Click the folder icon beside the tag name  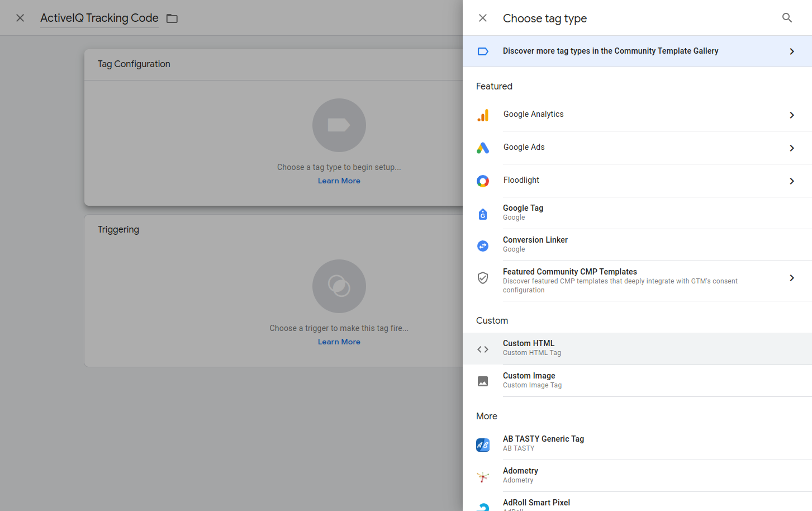(172, 18)
